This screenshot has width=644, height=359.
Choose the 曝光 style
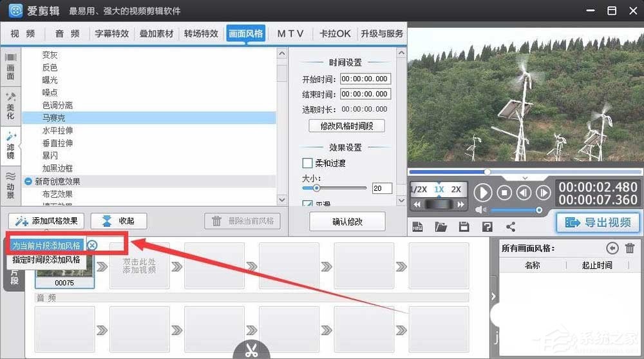[x=50, y=80]
